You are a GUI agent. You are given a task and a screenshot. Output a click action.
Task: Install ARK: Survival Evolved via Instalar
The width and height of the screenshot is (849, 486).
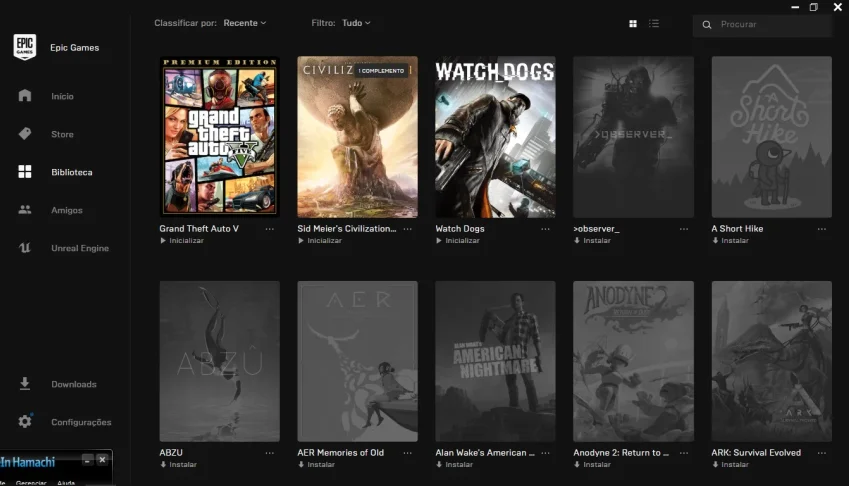pyautogui.click(x=730, y=464)
